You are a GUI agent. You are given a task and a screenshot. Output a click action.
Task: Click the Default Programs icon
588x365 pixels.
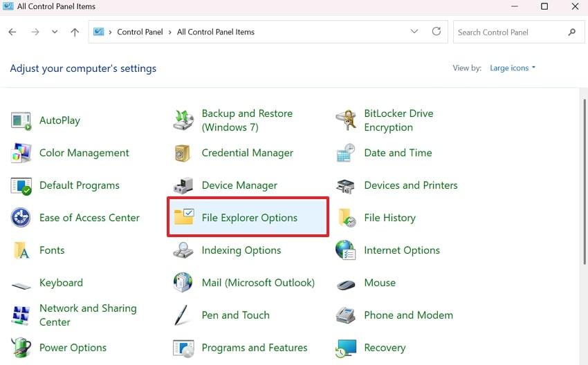[21, 185]
